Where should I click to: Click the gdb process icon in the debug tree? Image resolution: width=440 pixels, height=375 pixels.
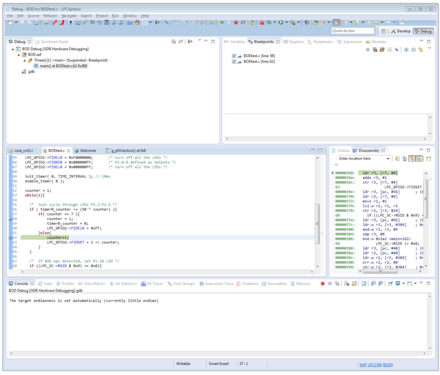click(24, 72)
